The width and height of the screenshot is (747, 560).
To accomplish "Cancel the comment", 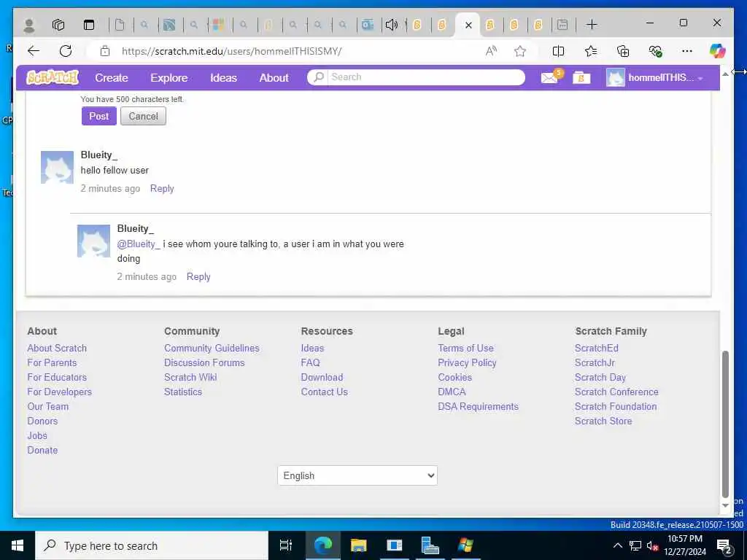I will point(144,116).
